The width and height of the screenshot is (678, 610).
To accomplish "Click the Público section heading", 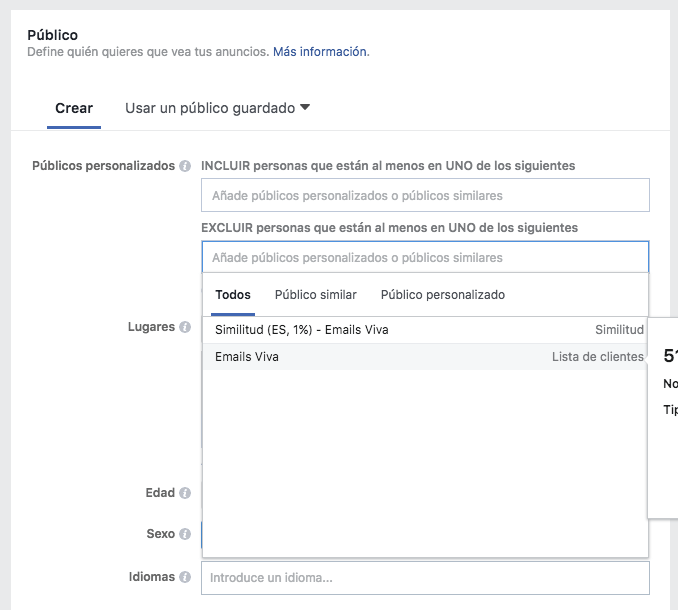I will pyautogui.click(x=52, y=35).
